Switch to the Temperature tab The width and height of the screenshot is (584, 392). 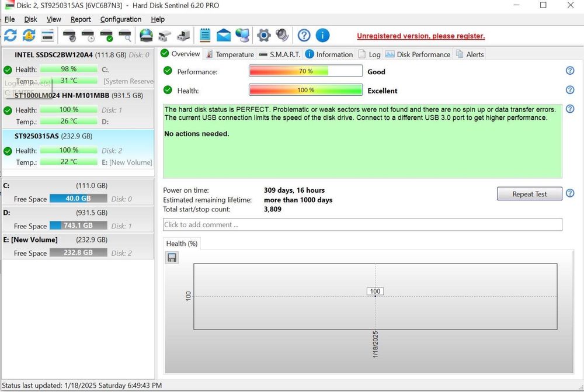click(x=230, y=54)
